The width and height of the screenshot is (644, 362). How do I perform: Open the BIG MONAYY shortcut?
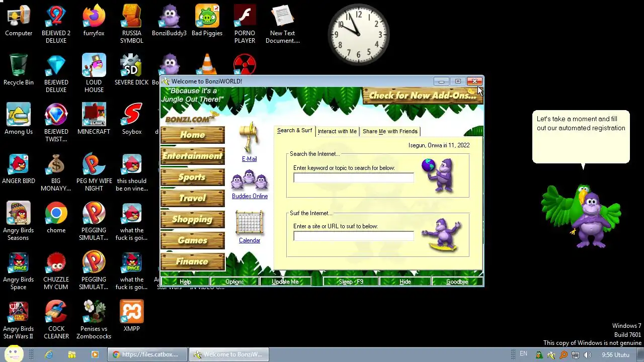coord(56,172)
